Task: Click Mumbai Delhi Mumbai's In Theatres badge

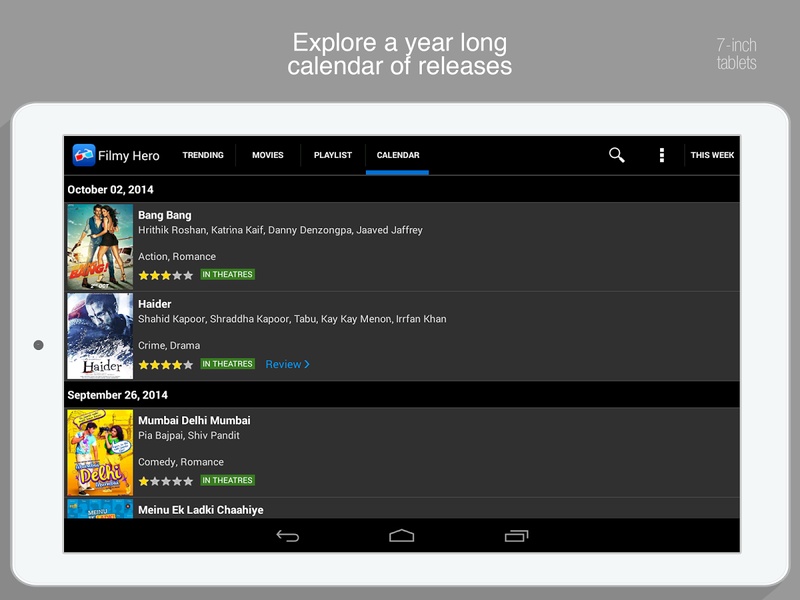Action: click(x=228, y=480)
